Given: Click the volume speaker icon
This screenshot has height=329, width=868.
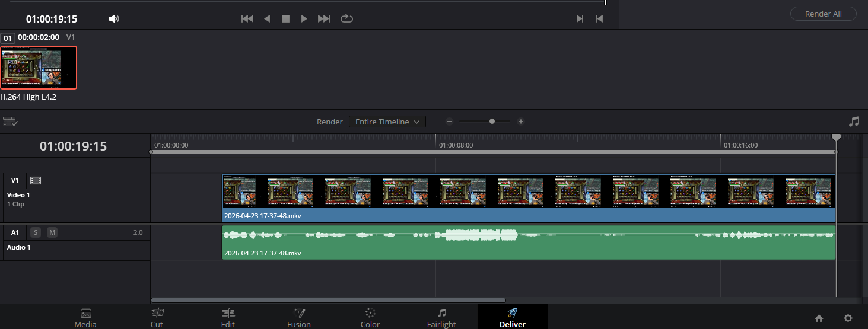Looking at the screenshot, I should click(x=114, y=19).
